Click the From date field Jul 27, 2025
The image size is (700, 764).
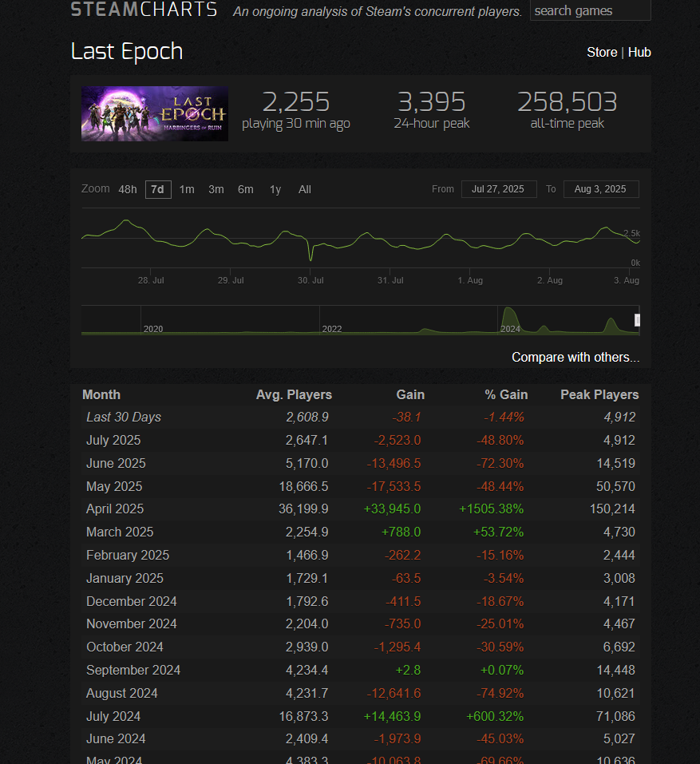(499, 189)
